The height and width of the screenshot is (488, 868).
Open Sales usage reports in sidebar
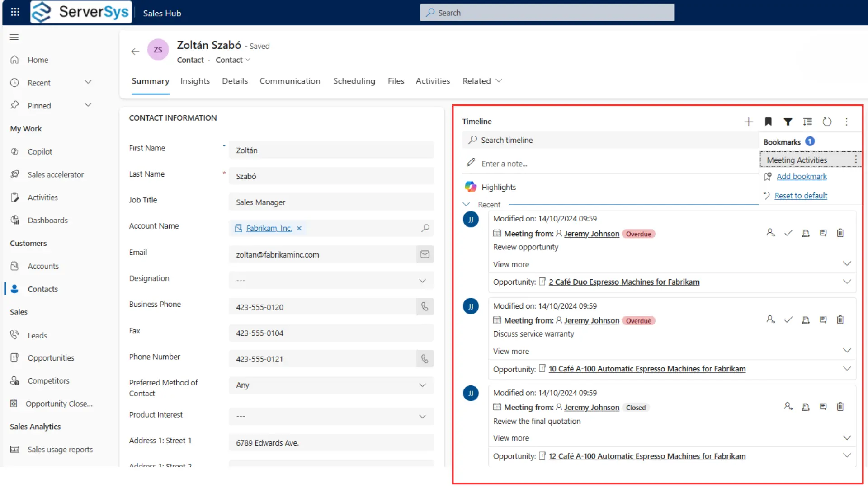pos(60,450)
